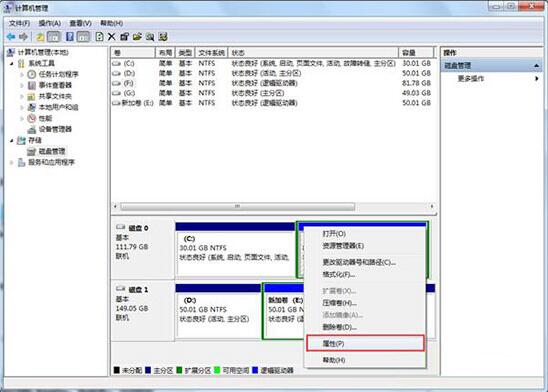Toggle the Show/Hide Action Pane toolbar icon

click(83, 36)
